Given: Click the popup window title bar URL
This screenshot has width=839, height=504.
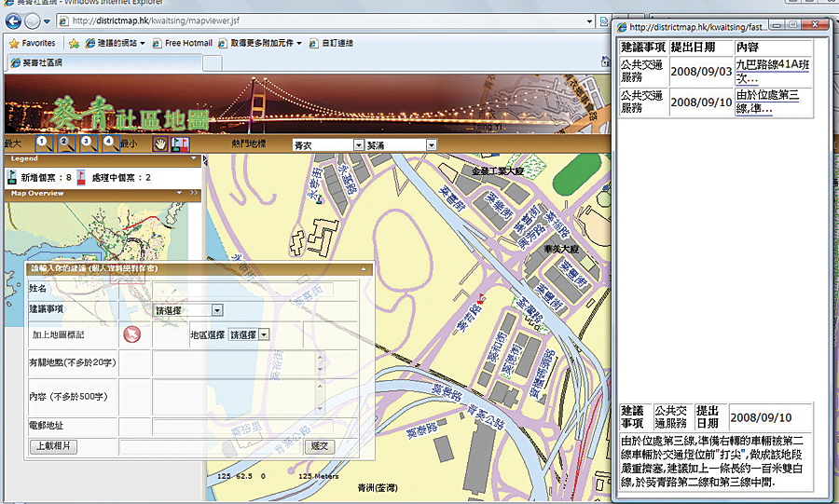Looking at the screenshot, I should pos(698,27).
